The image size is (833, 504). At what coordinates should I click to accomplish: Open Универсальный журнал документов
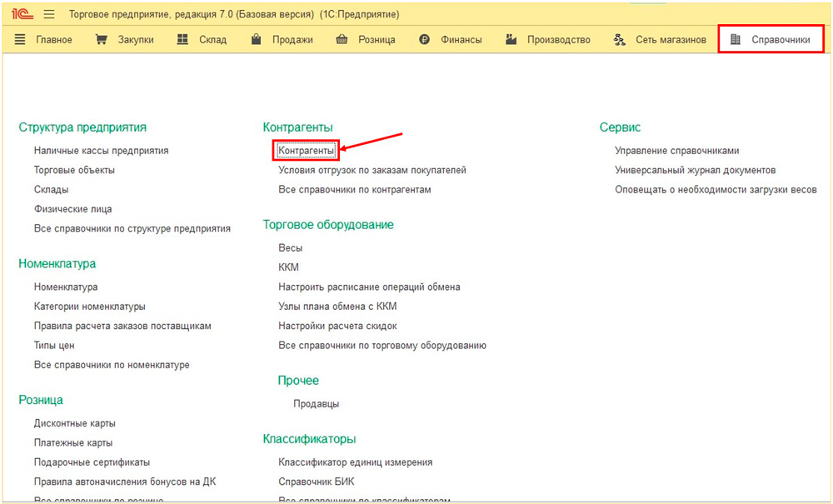(x=695, y=170)
